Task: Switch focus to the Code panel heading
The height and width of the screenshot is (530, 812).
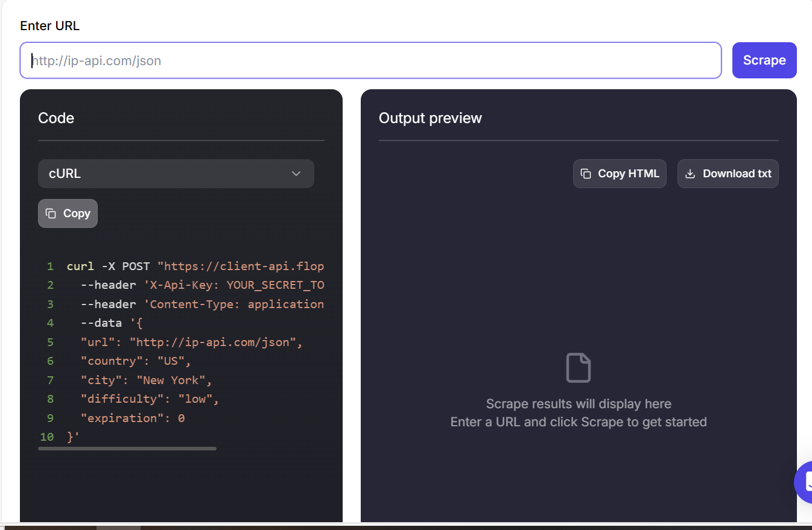Action: tap(56, 118)
